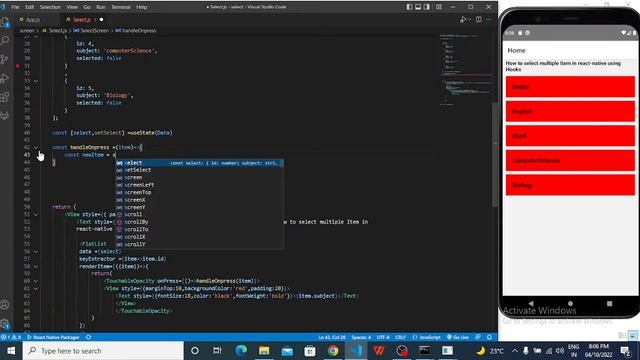Click the Split Editor icon
This screenshot has height=360, width=640.
479,19
